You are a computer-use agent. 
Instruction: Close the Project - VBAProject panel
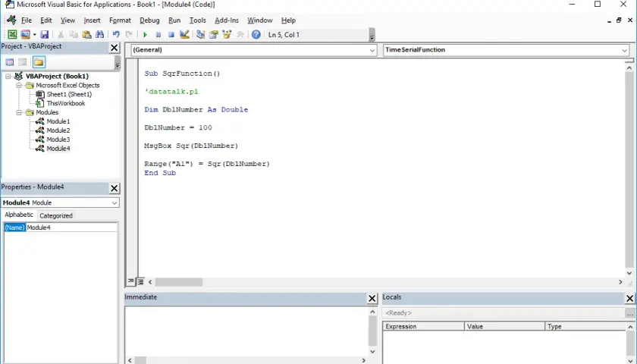(115, 48)
